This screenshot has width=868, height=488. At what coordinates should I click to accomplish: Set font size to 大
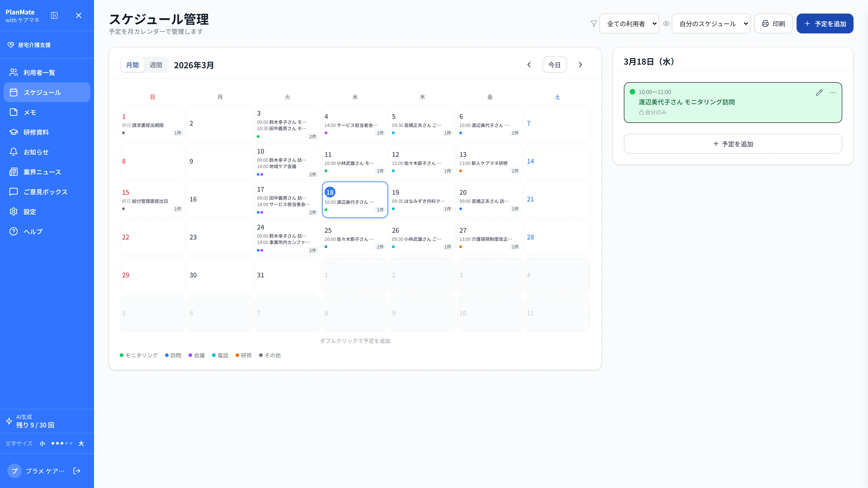click(81, 443)
